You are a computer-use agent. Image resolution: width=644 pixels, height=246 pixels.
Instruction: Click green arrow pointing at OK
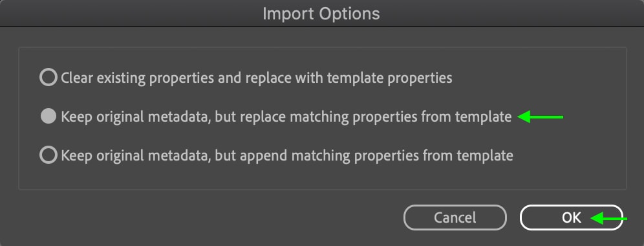pyautogui.click(x=608, y=218)
